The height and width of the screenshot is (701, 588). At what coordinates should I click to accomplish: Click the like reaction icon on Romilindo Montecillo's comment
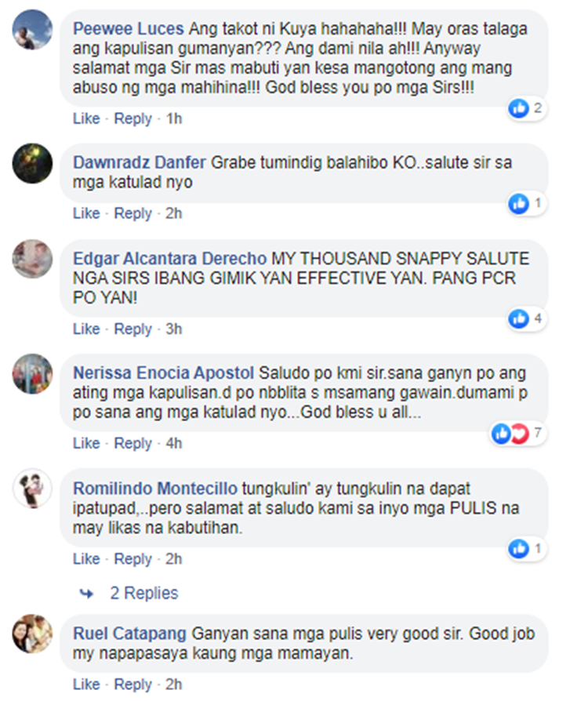pyautogui.click(x=519, y=549)
